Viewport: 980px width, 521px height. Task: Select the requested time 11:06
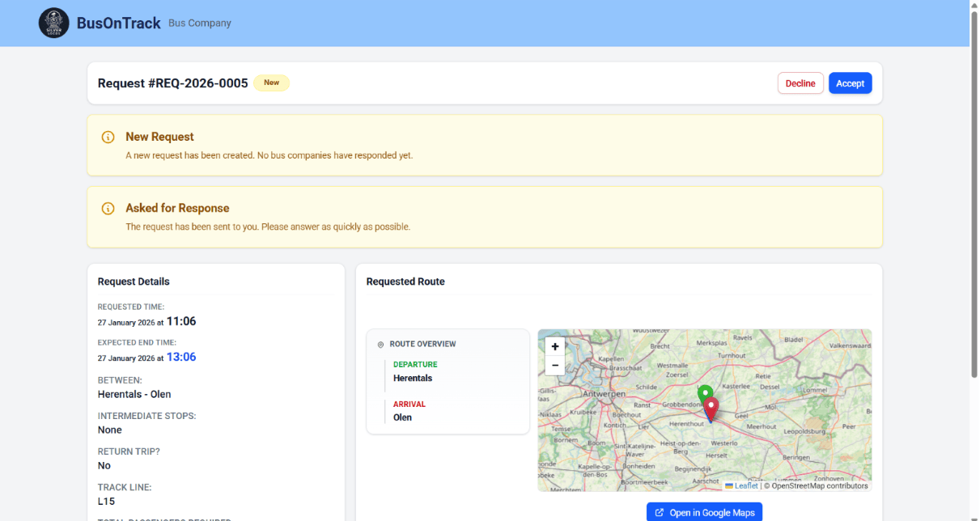tap(181, 321)
